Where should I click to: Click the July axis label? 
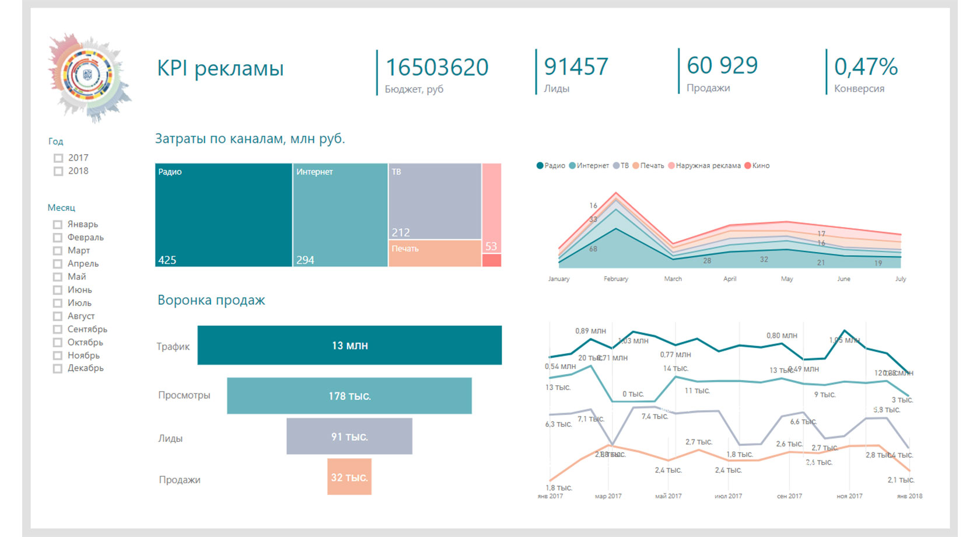tap(901, 279)
